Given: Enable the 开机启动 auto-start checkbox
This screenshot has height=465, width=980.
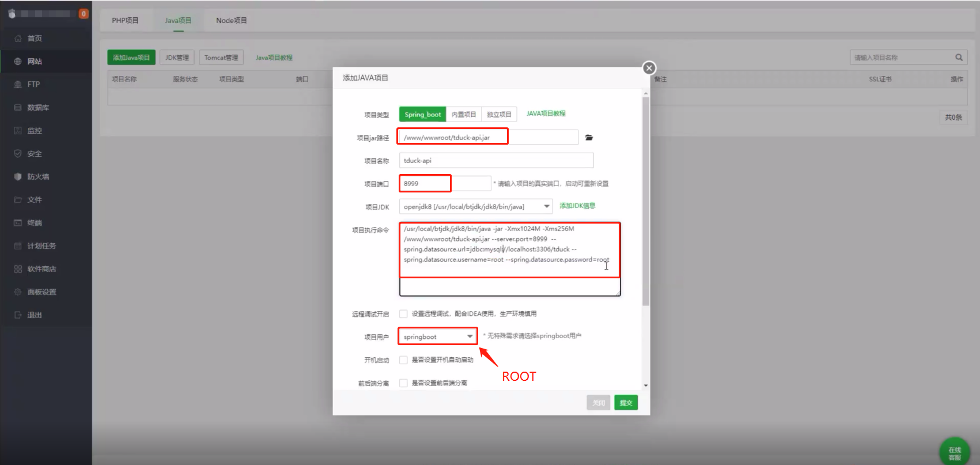Looking at the screenshot, I should pyautogui.click(x=403, y=360).
